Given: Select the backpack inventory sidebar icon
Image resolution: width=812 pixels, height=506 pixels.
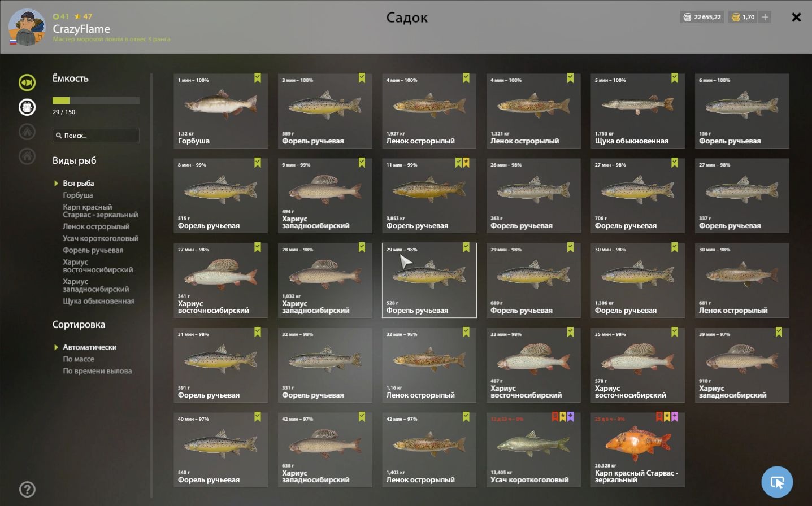Looking at the screenshot, I should (27, 107).
